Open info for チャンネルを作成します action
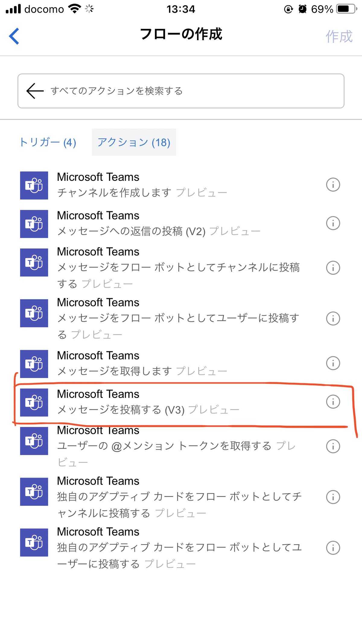The height and width of the screenshot is (644, 362). (333, 185)
